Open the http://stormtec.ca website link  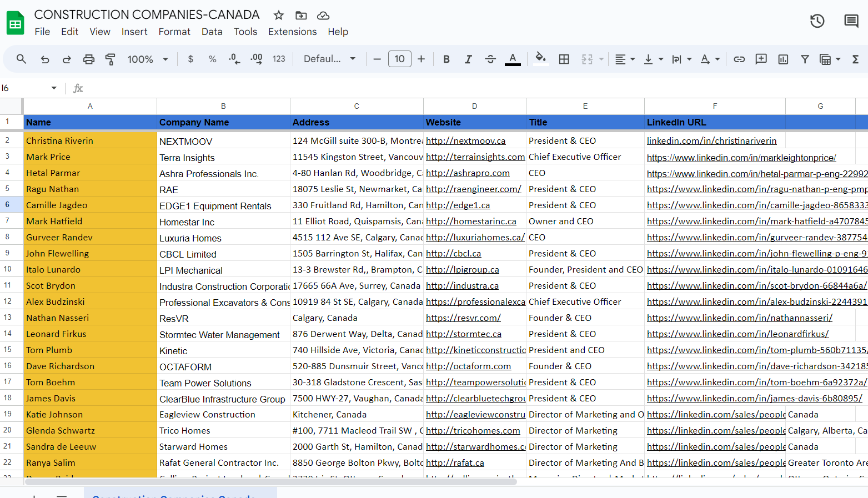coord(464,334)
